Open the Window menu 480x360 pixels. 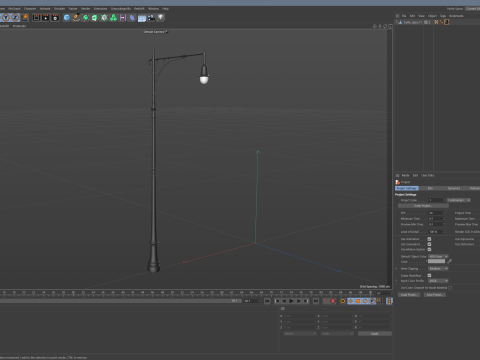click(153, 9)
